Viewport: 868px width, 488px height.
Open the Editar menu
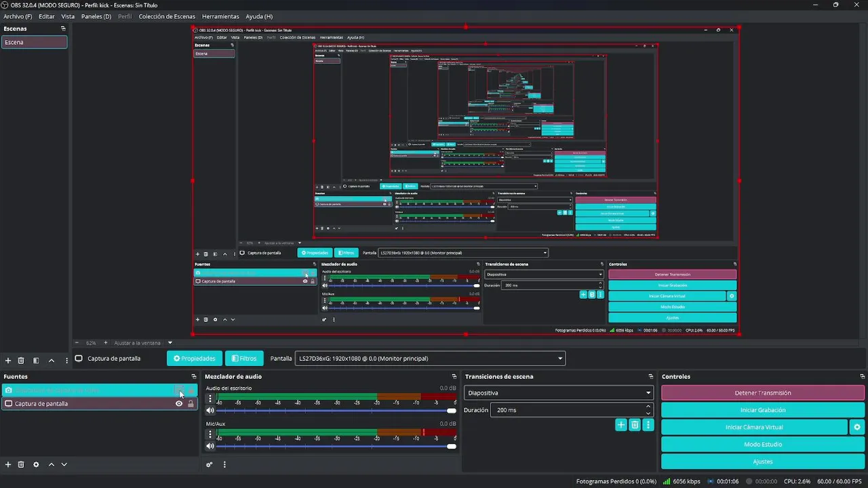coord(47,16)
